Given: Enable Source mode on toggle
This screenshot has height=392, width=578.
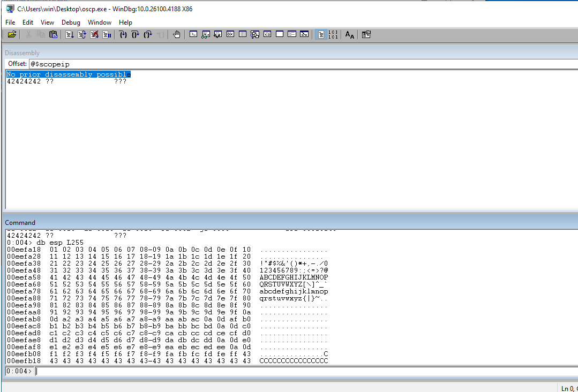Looking at the screenshot, I should (320, 35).
